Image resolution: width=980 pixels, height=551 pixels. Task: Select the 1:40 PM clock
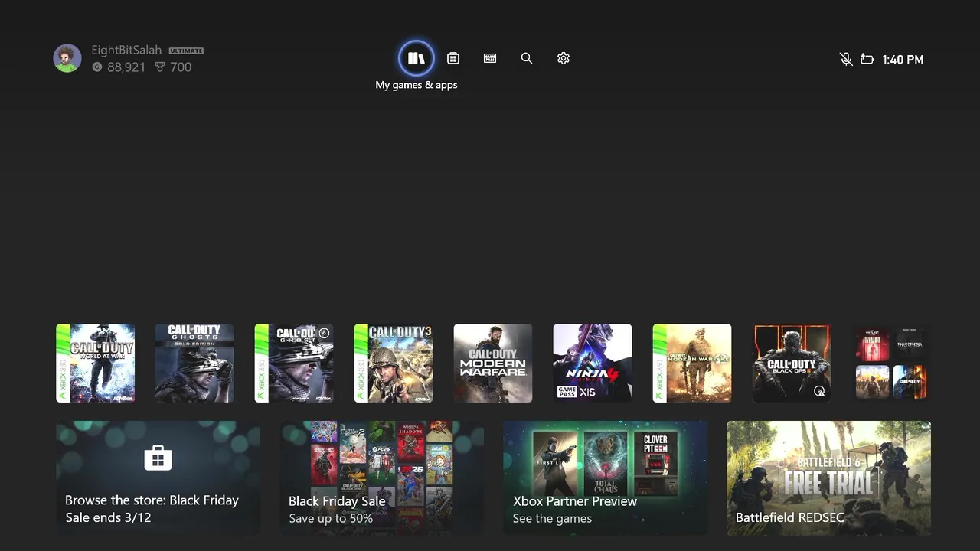(903, 60)
